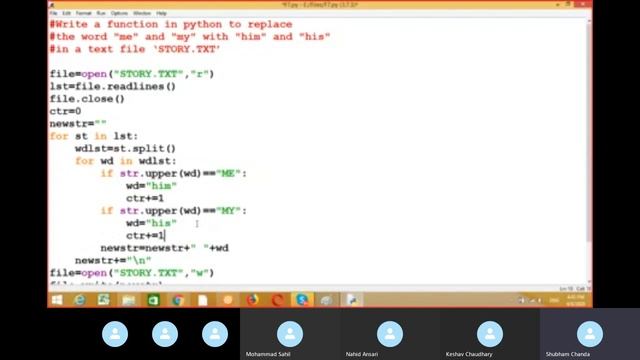Click the volume icon in system tray
The width and height of the screenshot is (640, 360).
point(521,300)
